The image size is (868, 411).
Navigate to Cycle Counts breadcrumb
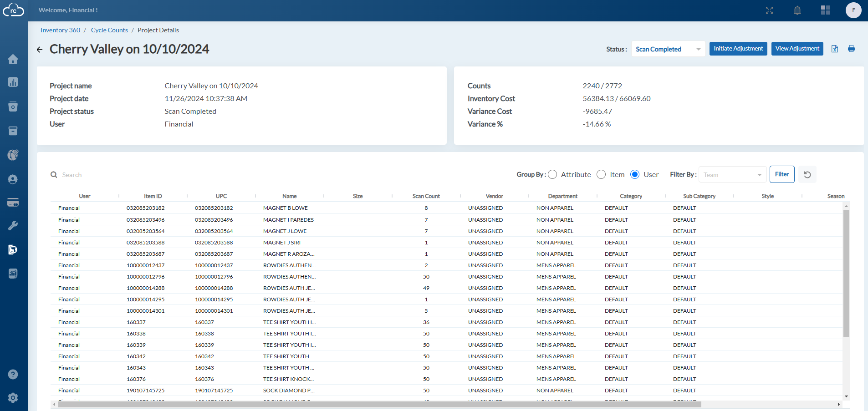point(109,30)
